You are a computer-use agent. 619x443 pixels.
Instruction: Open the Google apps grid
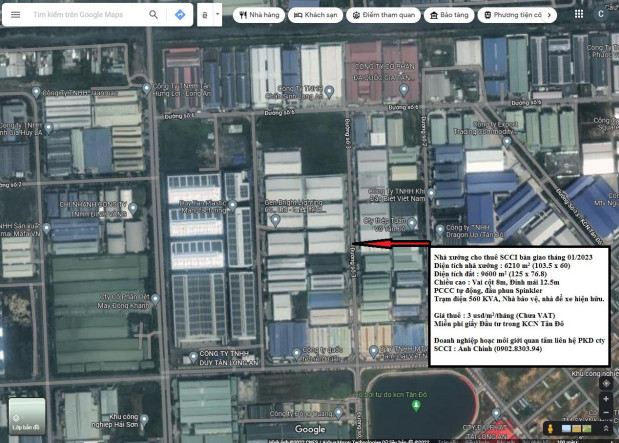580,15
